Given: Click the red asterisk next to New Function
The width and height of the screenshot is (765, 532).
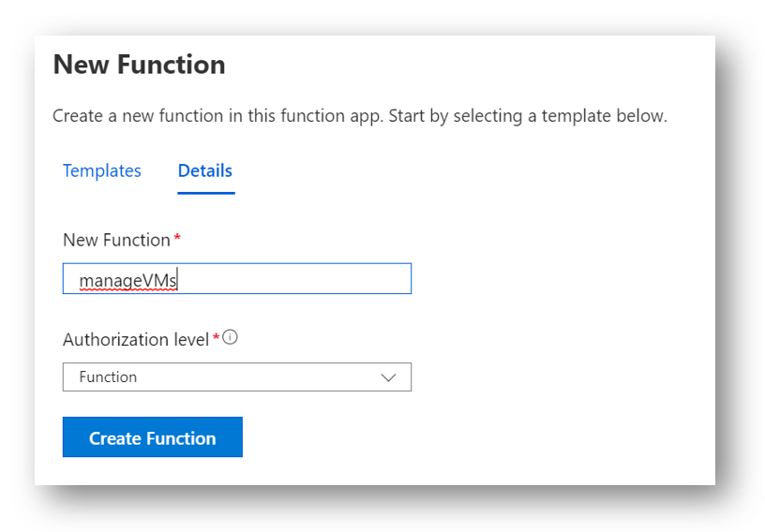Looking at the screenshot, I should coord(177,238).
